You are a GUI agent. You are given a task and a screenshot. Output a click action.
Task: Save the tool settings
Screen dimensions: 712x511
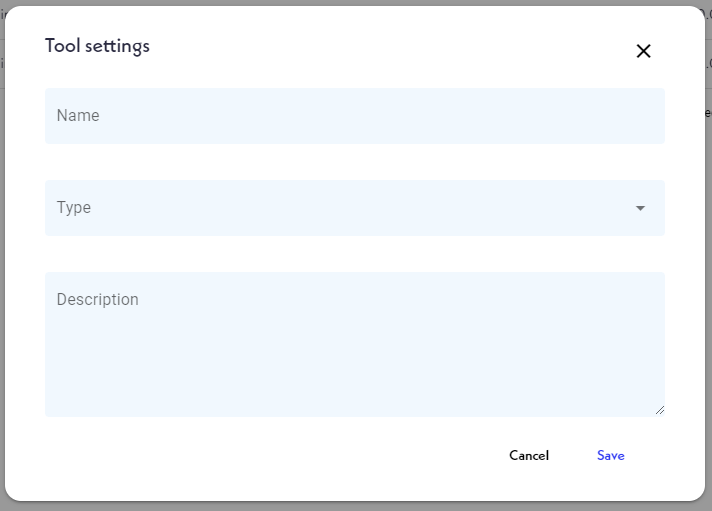point(610,456)
